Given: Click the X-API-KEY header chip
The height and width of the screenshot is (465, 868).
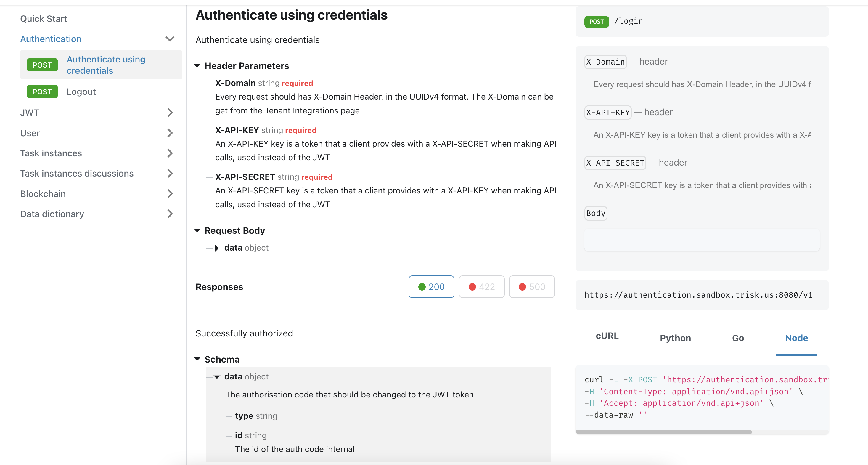Looking at the screenshot, I should pos(607,112).
